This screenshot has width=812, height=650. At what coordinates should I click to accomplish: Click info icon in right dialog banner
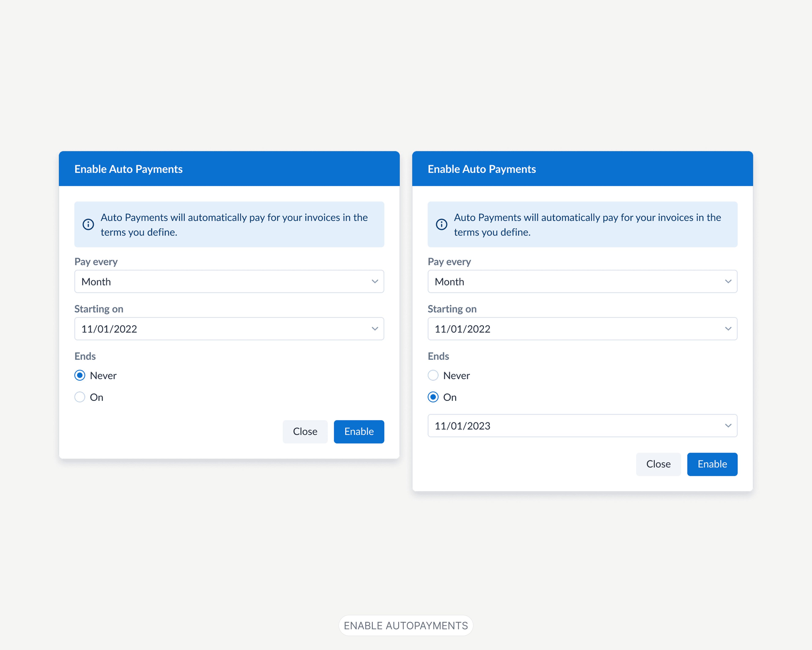[x=441, y=224]
